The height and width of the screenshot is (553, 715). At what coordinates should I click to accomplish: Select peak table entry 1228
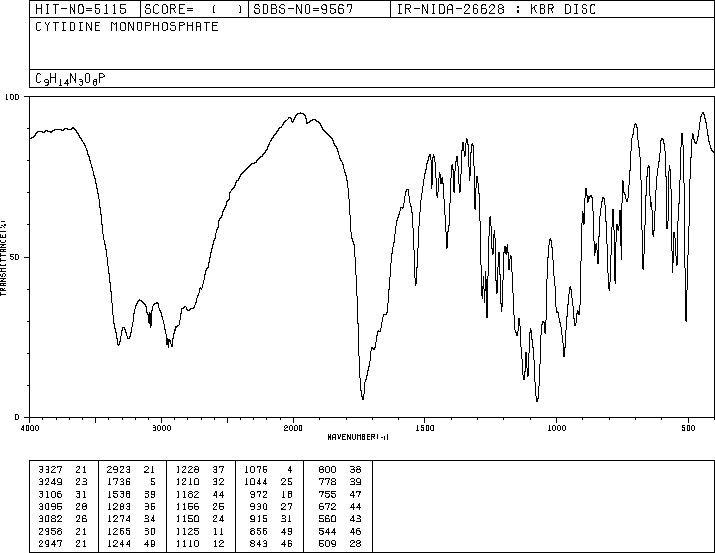coord(187,469)
